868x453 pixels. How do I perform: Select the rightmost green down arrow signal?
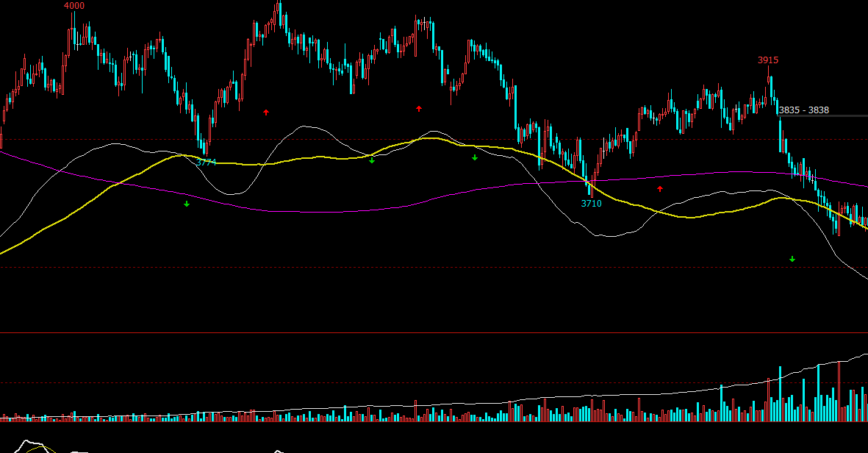tap(792, 259)
